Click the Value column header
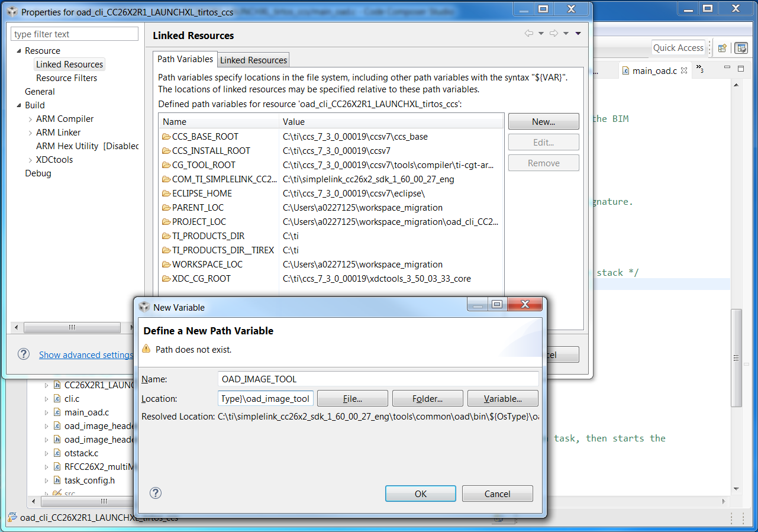This screenshot has height=532, width=758. point(391,122)
